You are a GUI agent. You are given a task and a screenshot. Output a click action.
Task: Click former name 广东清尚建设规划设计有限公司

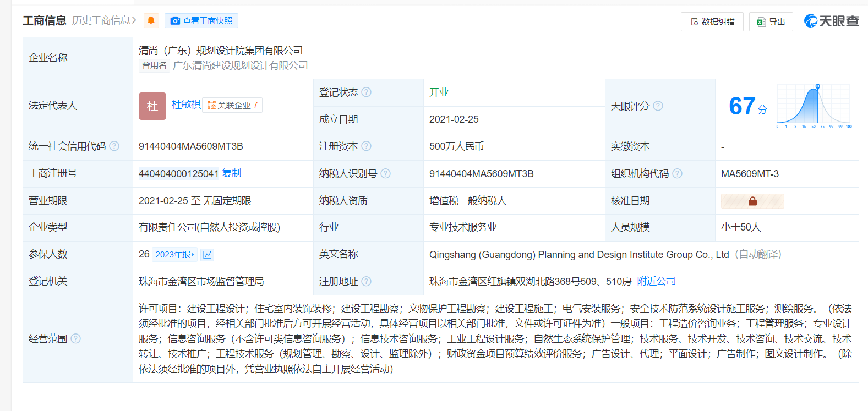[x=241, y=65]
